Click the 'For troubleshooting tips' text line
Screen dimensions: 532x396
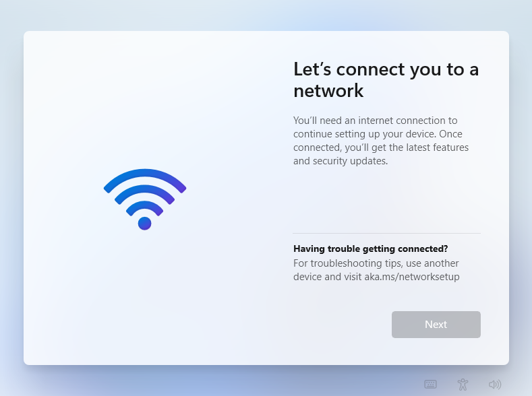point(376,263)
